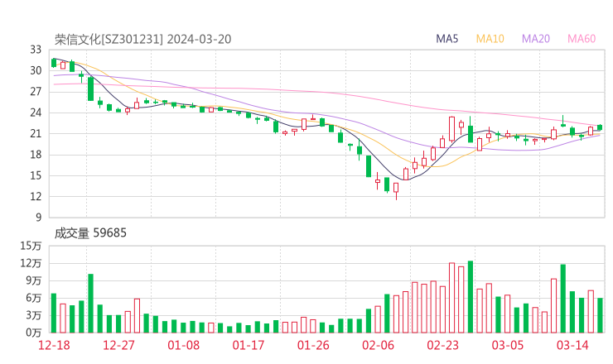Click the MA5 legend label
This screenshot has width=613, height=364.
(446, 39)
